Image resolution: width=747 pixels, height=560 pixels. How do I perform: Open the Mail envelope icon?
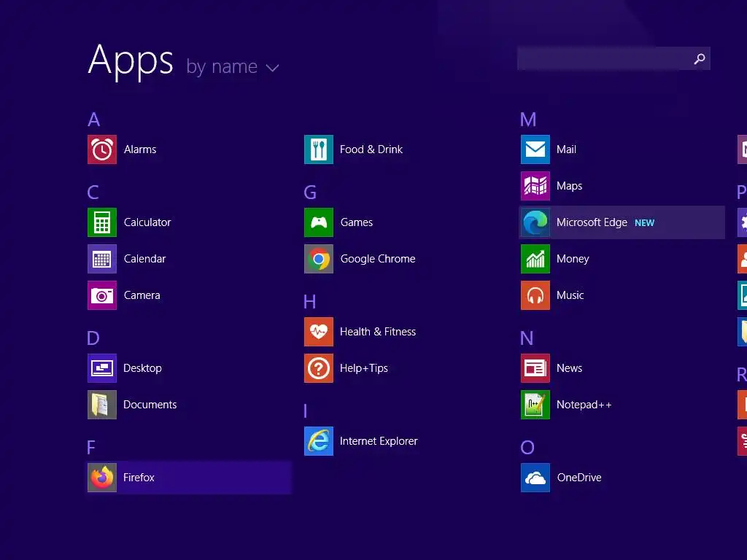[535, 149]
